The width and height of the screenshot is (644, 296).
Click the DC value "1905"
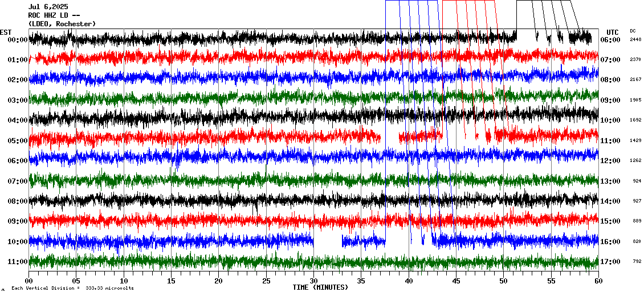point(635,100)
